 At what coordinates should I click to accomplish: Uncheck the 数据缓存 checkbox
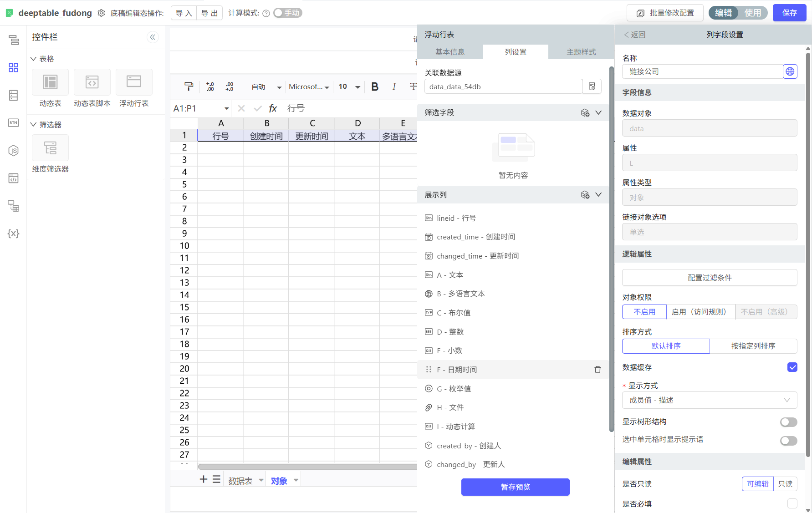(792, 367)
